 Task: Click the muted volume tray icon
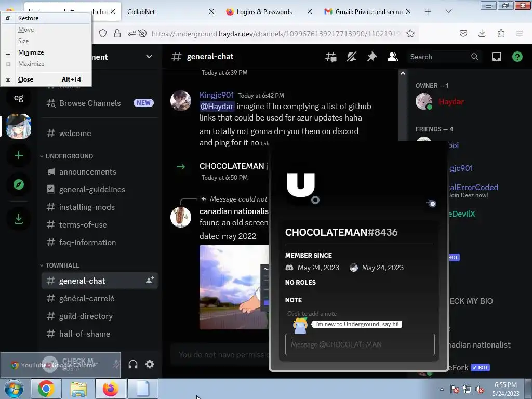[x=480, y=390]
